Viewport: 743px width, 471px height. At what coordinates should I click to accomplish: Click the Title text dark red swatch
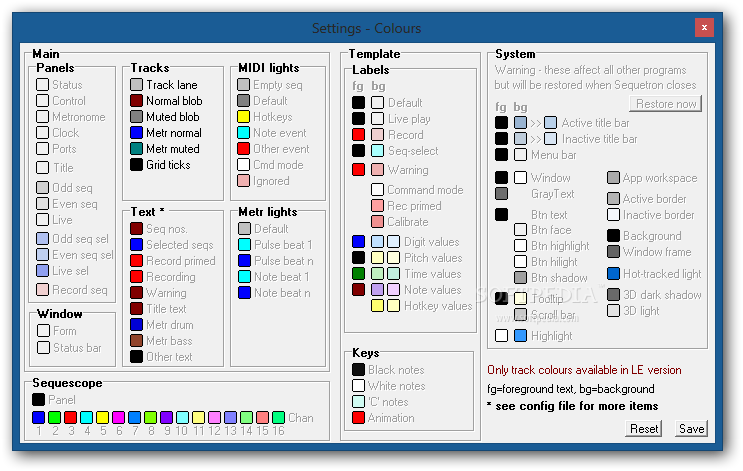click(x=136, y=309)
